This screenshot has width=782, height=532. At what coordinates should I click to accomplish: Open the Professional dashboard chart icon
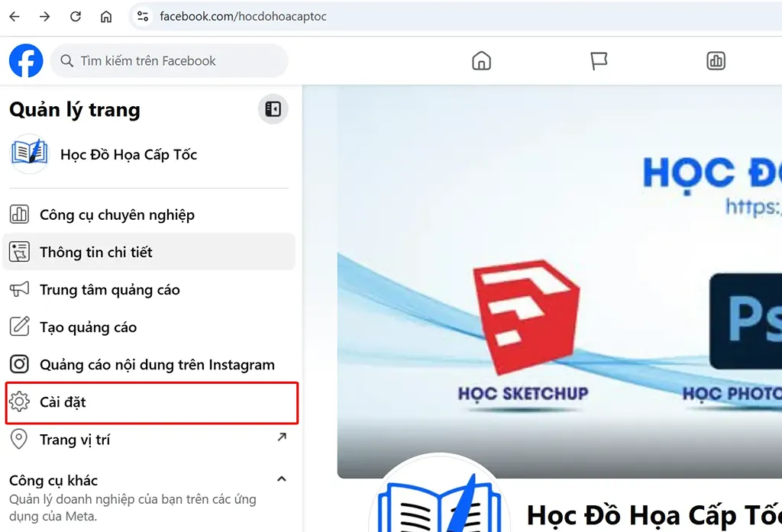(716, 61)
